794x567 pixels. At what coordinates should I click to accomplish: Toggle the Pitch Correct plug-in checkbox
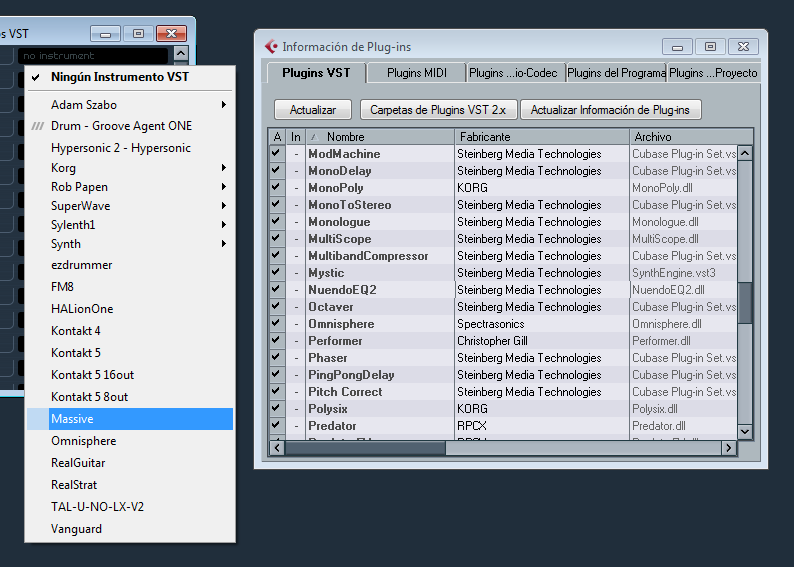point(276,392)
